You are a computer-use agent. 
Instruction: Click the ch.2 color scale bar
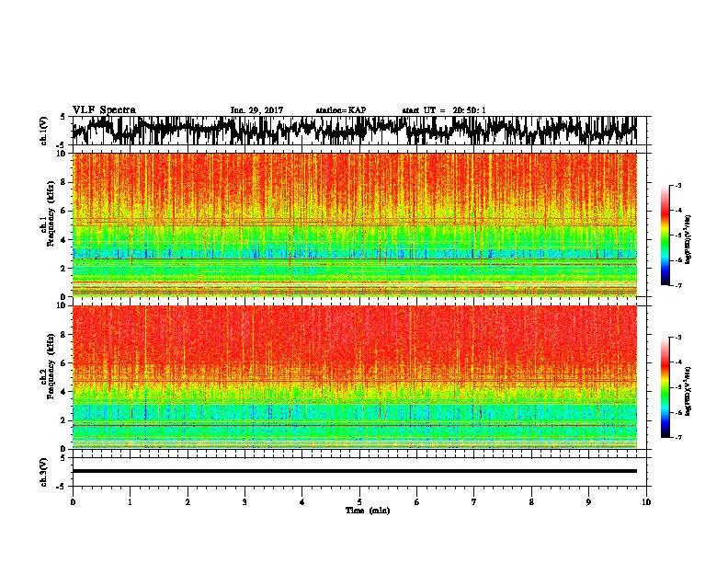(665, 387)
